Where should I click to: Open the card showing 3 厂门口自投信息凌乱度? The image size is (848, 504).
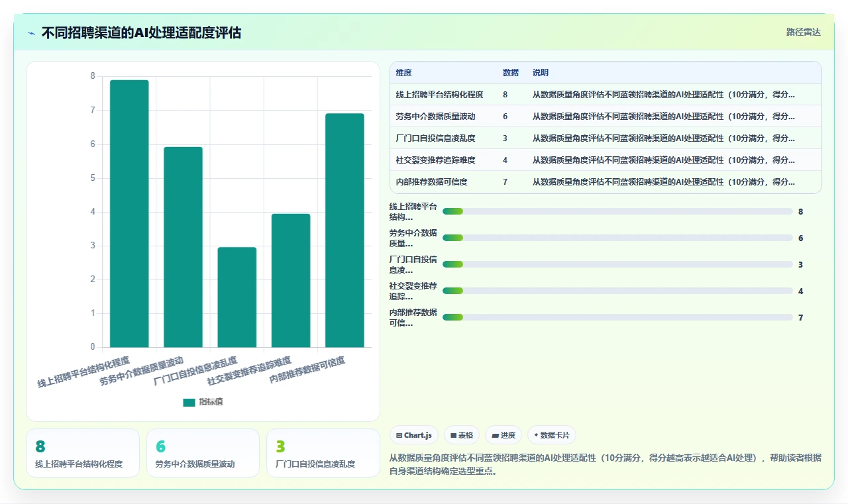click(x=323, y=453)
